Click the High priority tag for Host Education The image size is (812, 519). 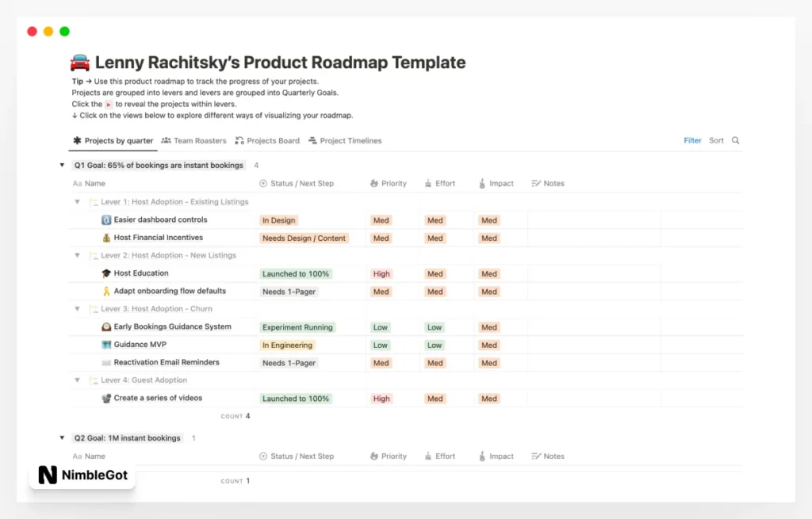[381, 274]
